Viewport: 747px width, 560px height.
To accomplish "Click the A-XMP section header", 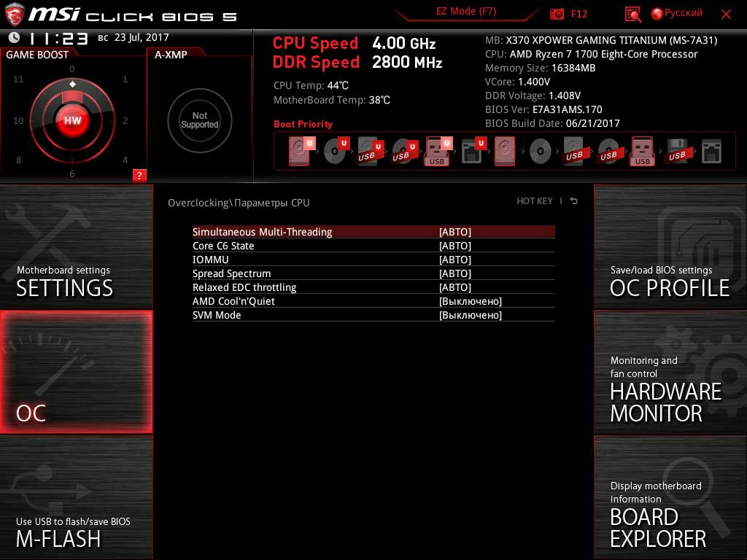I will click(171, 55).
